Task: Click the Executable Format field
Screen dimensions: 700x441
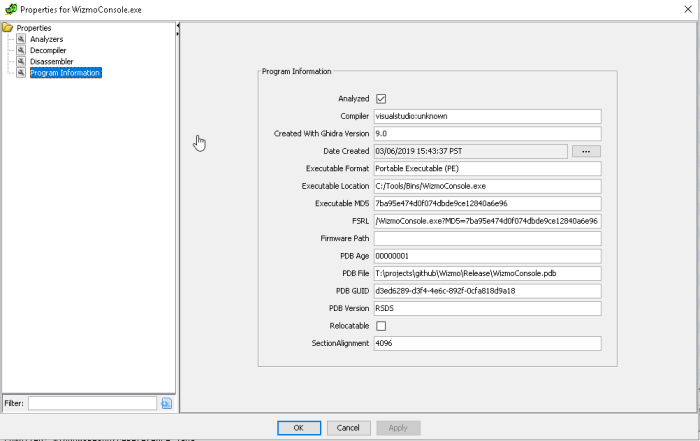Action: coord(488,169)
